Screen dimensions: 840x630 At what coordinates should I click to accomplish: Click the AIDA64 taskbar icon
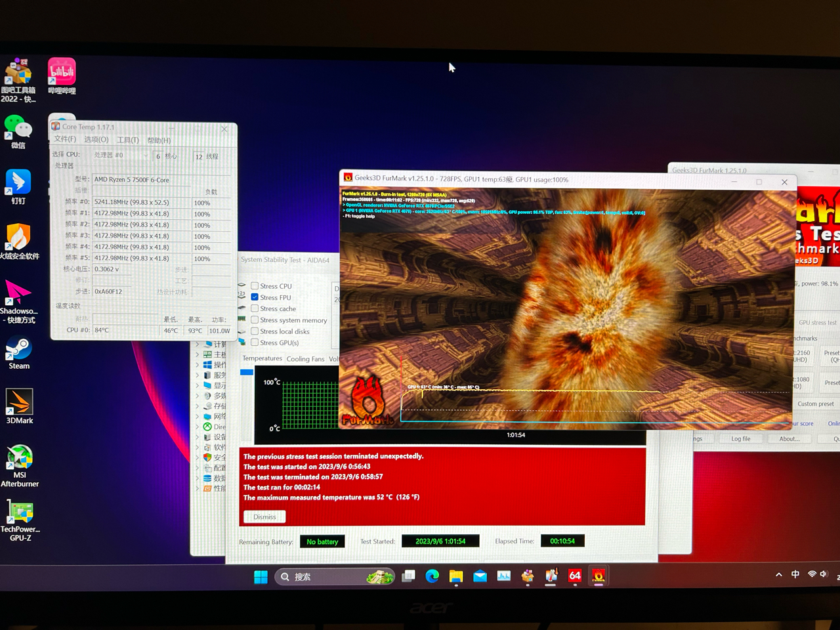click(x=575, y=576)
